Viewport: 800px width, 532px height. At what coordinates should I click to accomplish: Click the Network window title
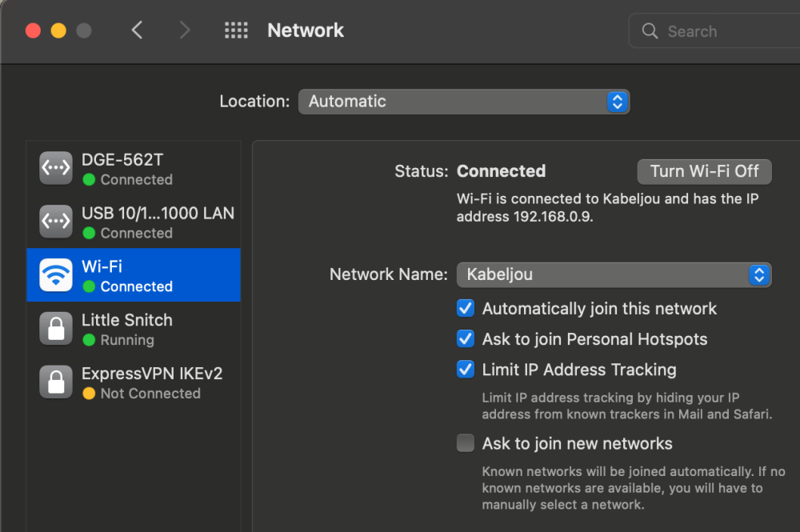pos(306,30)
